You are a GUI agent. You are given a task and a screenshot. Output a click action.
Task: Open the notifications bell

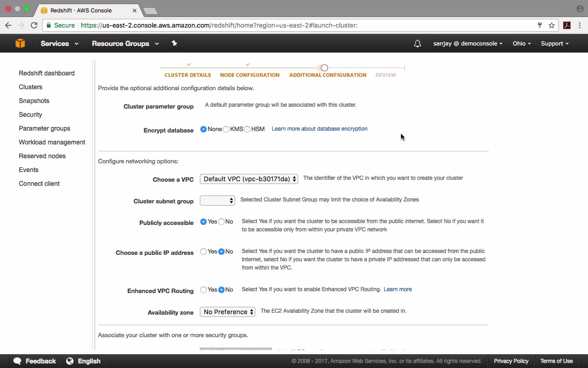[417, 44]
